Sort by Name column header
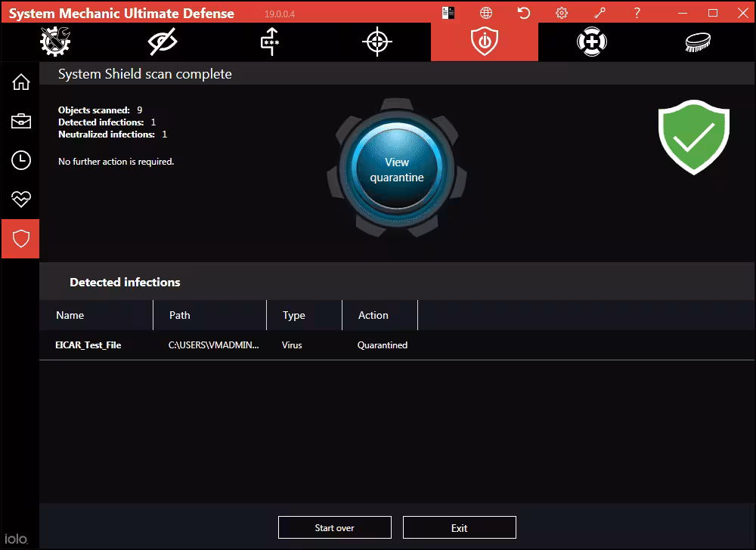 point(96,315)
